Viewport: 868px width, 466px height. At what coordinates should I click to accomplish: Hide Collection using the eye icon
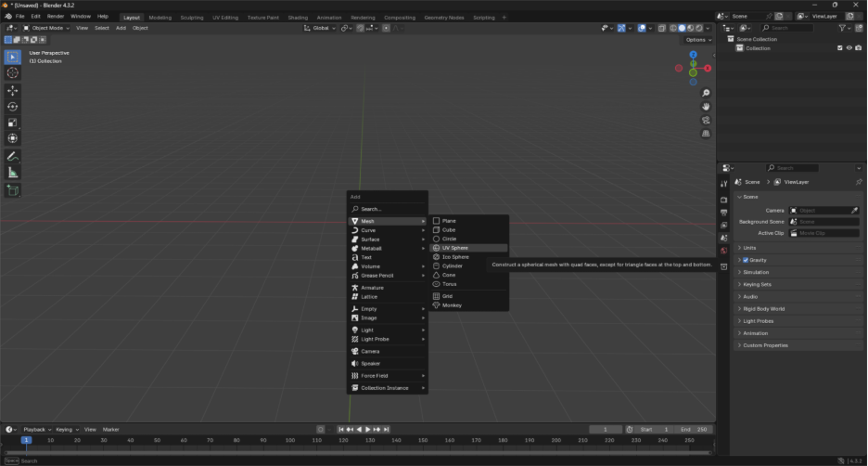[x=849, y=48]
